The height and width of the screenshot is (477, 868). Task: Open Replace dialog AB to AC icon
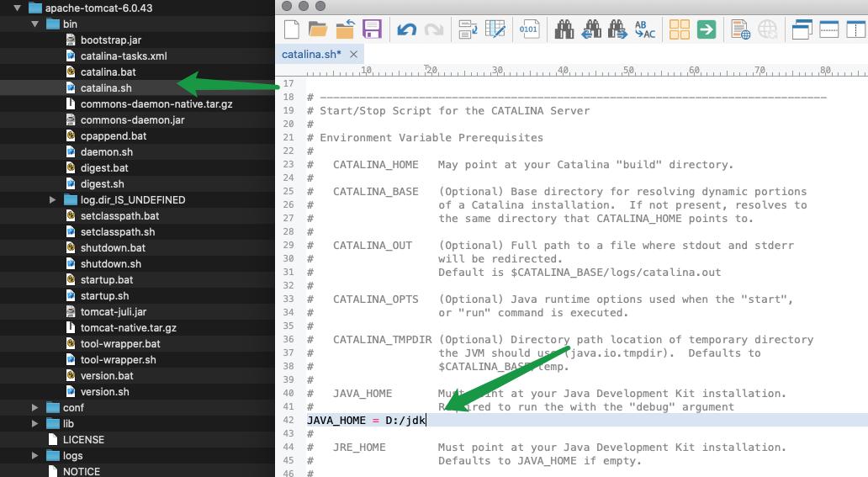[645, 29]
